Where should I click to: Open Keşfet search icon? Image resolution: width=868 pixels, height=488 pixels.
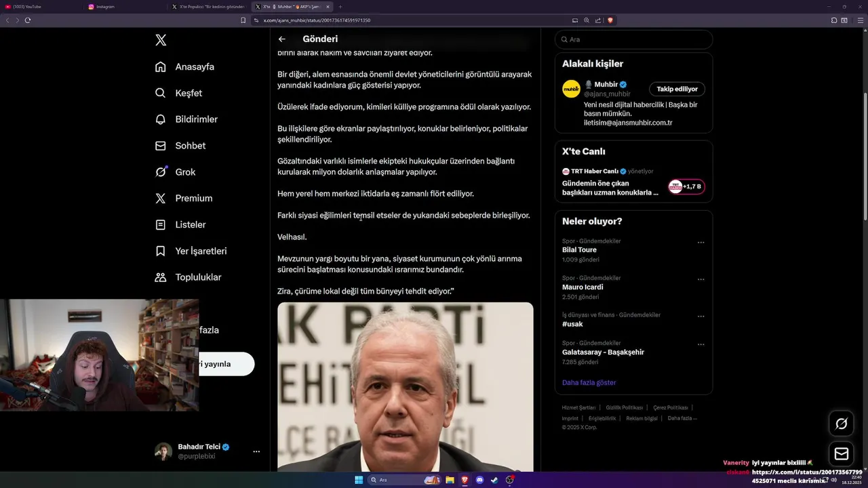(161, 93)
